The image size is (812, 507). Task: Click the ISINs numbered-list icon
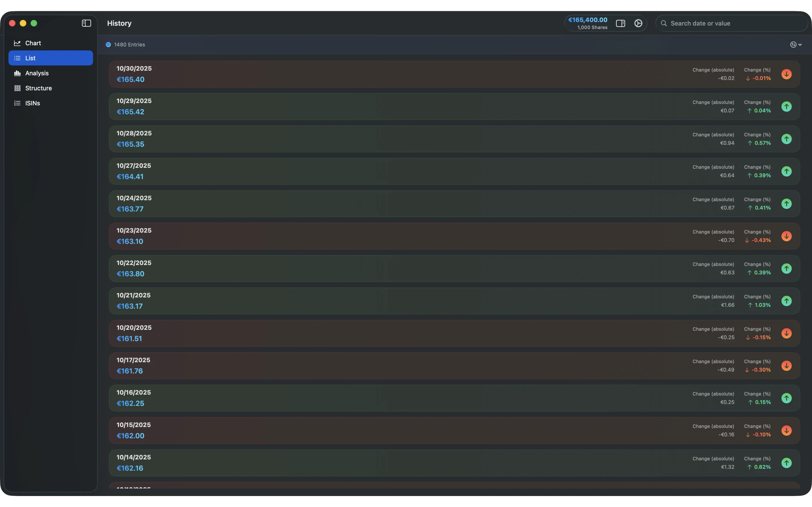pyautogui.click(x=17, y=103)
